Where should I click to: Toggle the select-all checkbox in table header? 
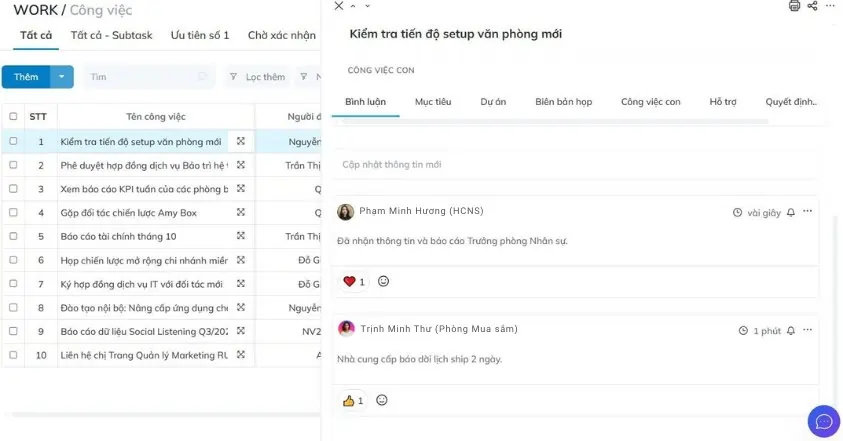13,117
